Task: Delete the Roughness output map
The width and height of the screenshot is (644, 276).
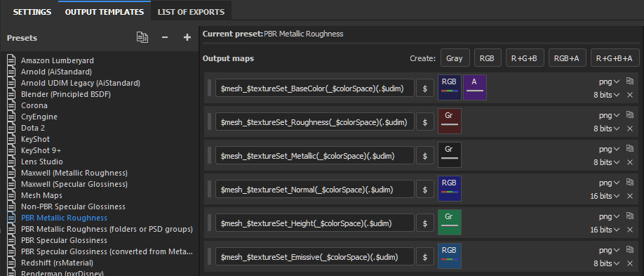Action: (x=630, y=129)
